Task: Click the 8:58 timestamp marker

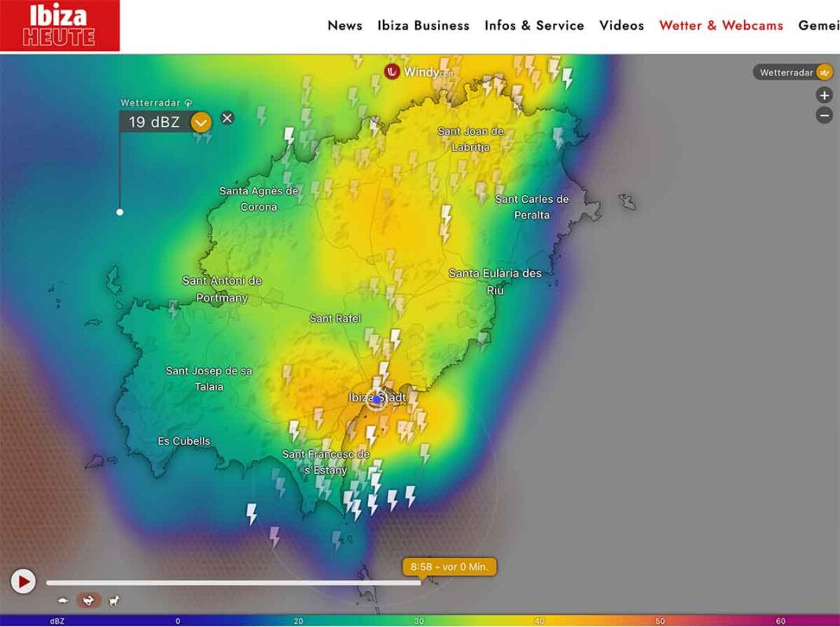Action: (449, 566)
